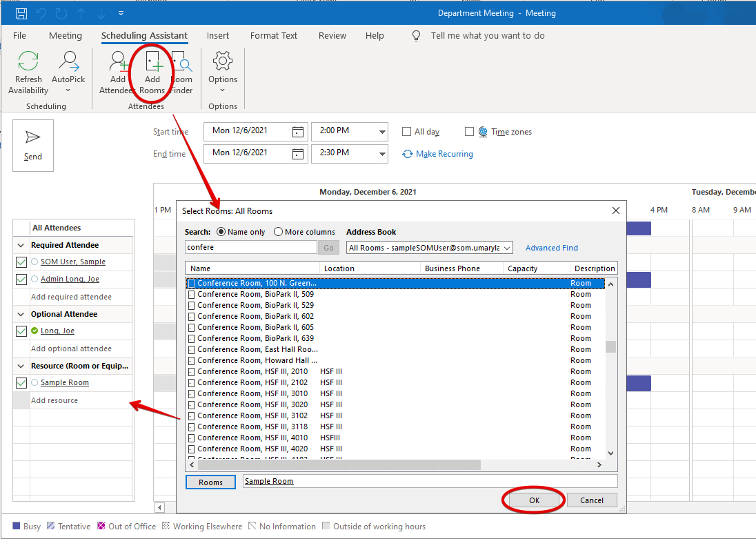Image resolution: width=756 pixels, height=539 pixels.
Task: Click the Advanced Find link
Action: click(x=552, y=248)
